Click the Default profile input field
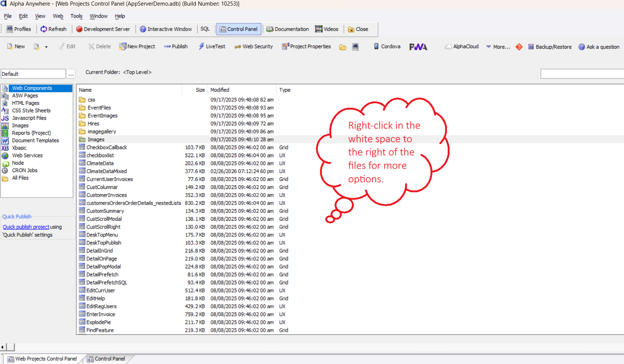 click(33, 74)
